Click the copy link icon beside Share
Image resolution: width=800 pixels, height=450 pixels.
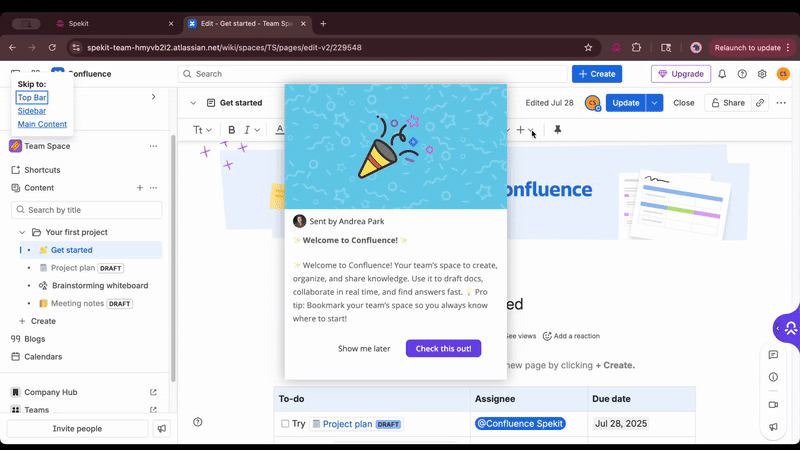760,103
